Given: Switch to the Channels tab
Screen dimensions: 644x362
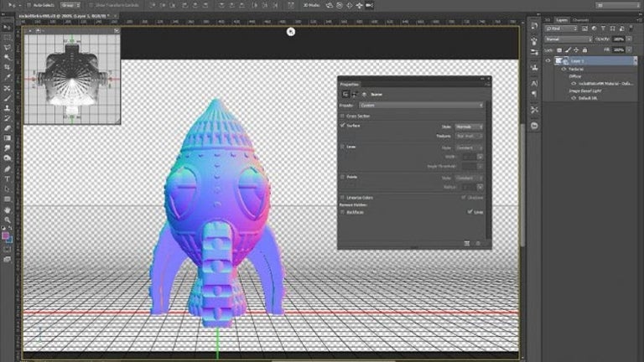Looking at the screenshot, I should click(580, 20).
